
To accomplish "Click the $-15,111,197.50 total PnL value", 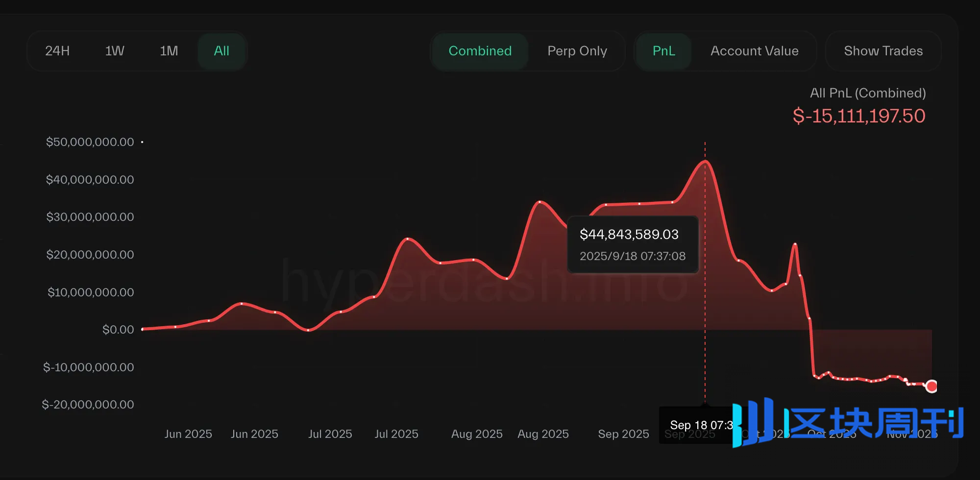I will pyautogui.click(x=858, y=116).
